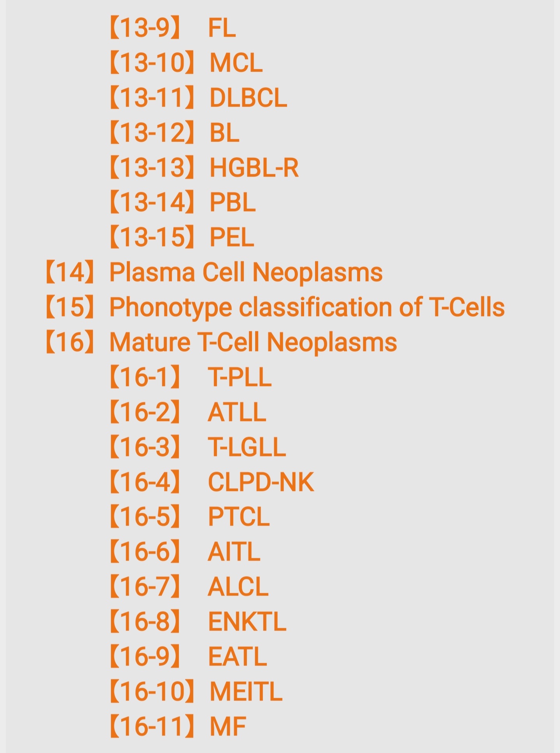Open the [16-3] T-LGLL entry
This screenshot has width=560, height=753.
(x=198, y=447)
